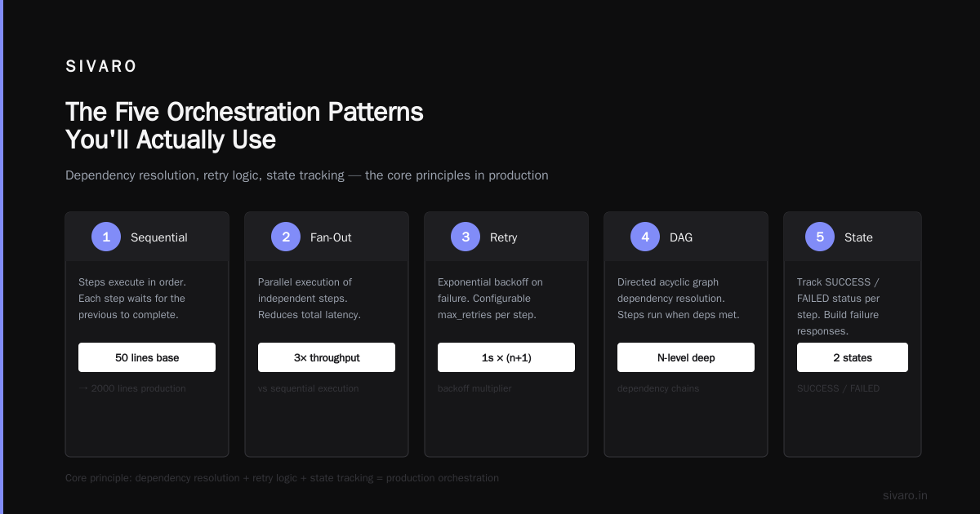Click the '3× throughput' box
Screen dimensions: 980x514
pyautogui.click(x=327, y=357)
